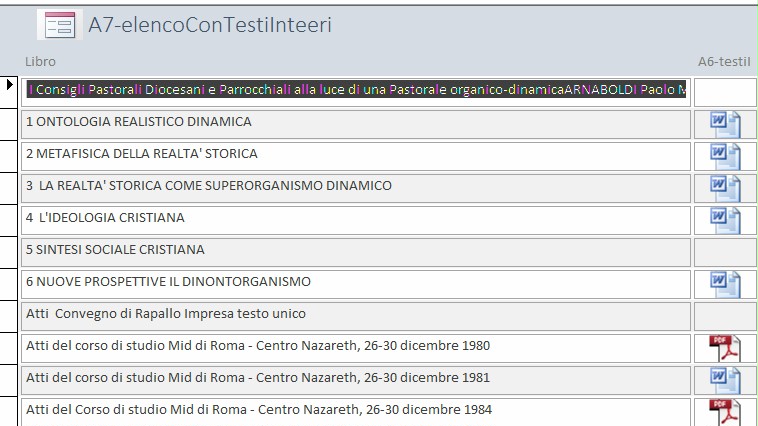Click empty attachment cell in the first record

[725, 92]
